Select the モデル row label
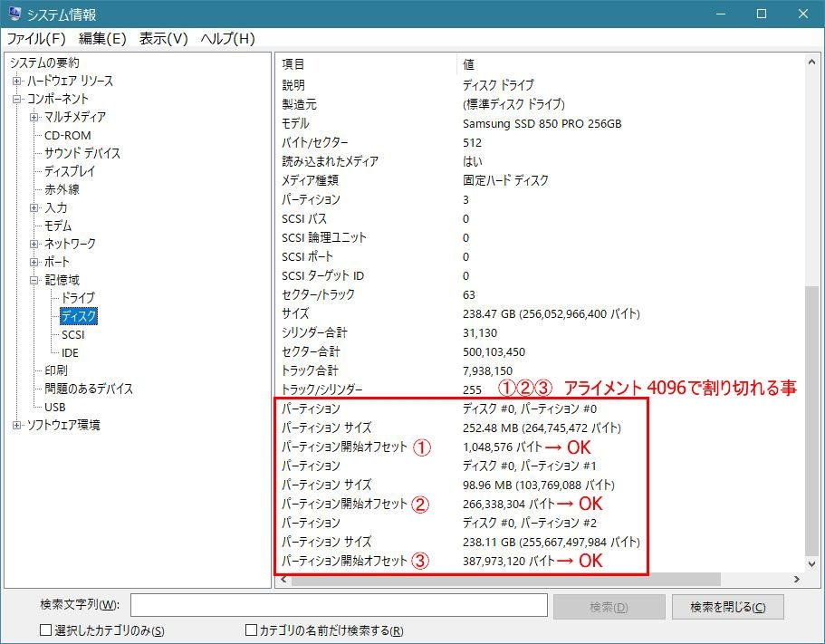 295,124
